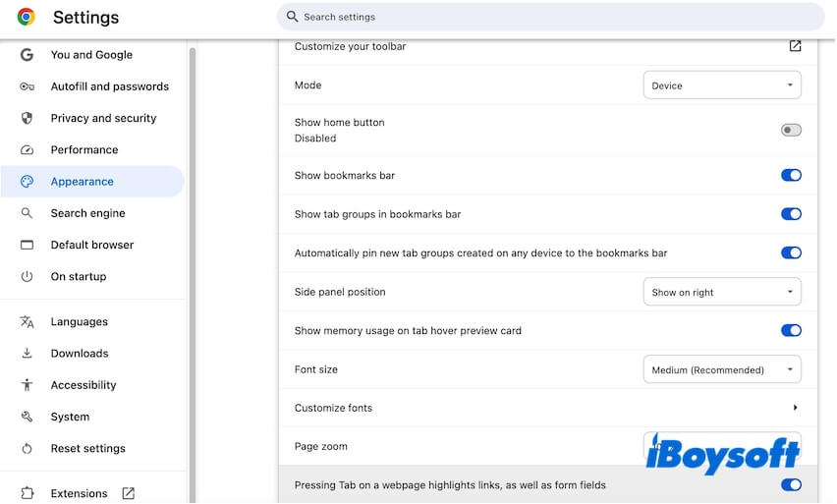This screenshot has width=837, height=504.
Task: Click the shield icon for Privacy
Action: 27,118
